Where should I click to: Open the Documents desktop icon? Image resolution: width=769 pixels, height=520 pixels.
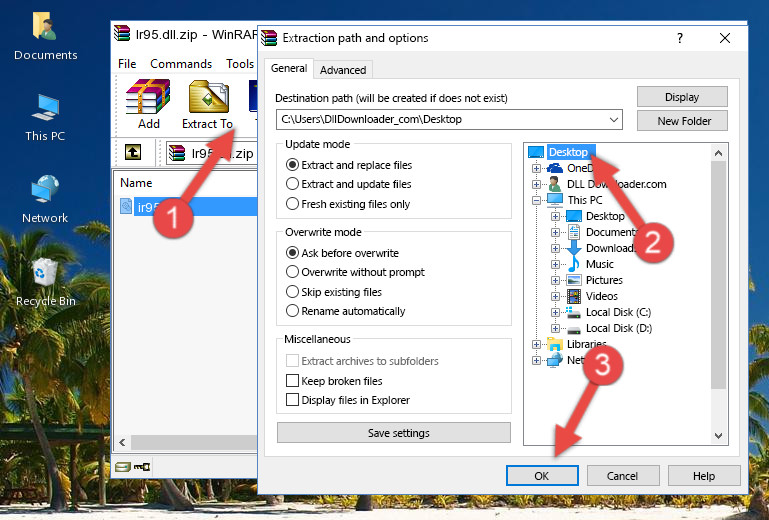pyautogui.click(x=45, y=26)
